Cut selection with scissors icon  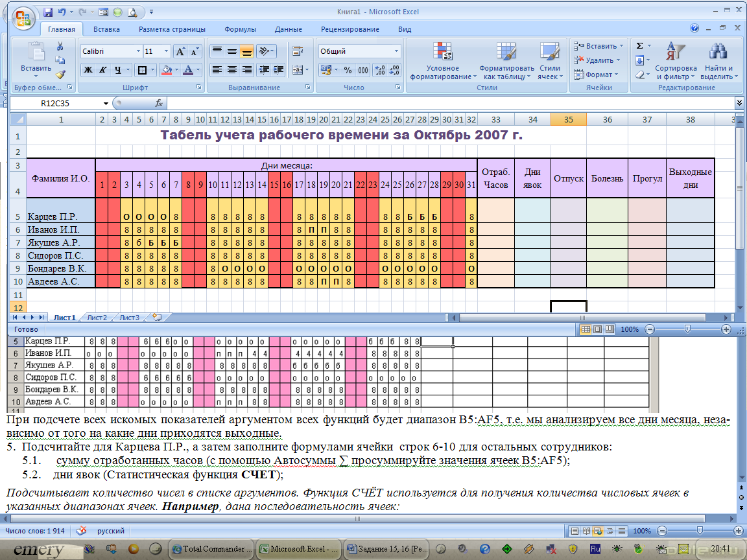[x=60, y=46]
